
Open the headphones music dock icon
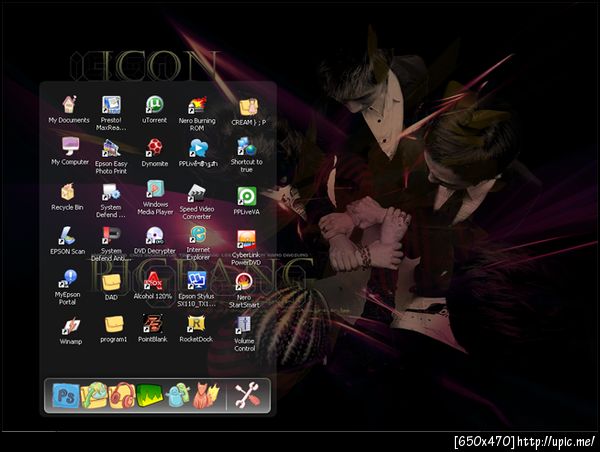click(x=122, y=396)
